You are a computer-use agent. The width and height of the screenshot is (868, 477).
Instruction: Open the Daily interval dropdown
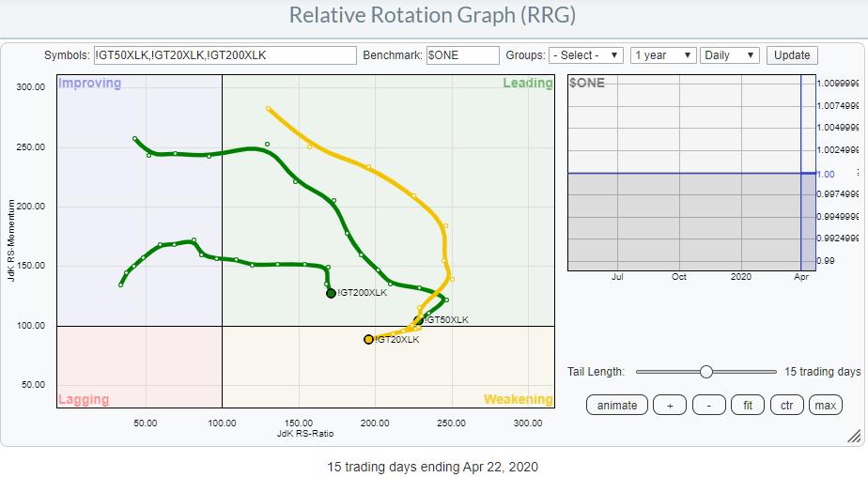(x=729, y=55)
